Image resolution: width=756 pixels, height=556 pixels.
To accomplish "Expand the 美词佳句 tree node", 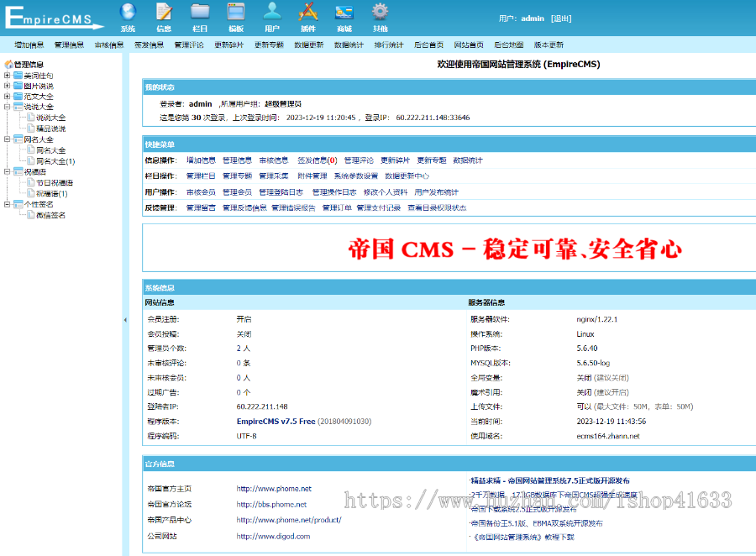I will coord(8,76).
